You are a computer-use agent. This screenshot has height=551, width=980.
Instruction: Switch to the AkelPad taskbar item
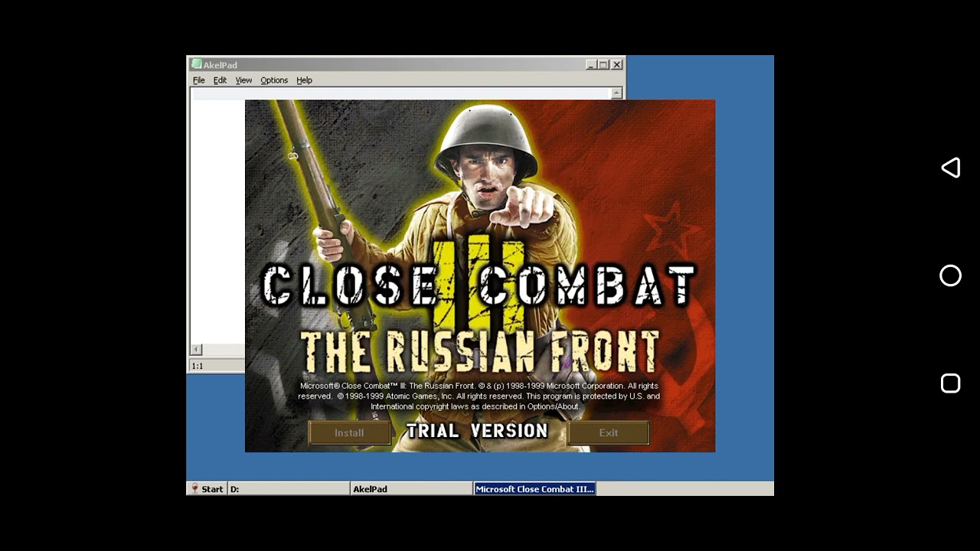412,489
